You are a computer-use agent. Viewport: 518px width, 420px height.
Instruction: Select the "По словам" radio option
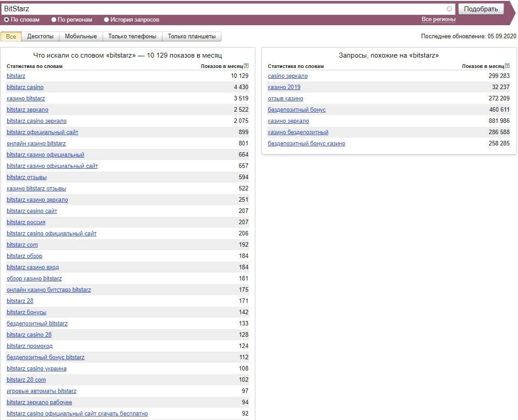point(7,20)
